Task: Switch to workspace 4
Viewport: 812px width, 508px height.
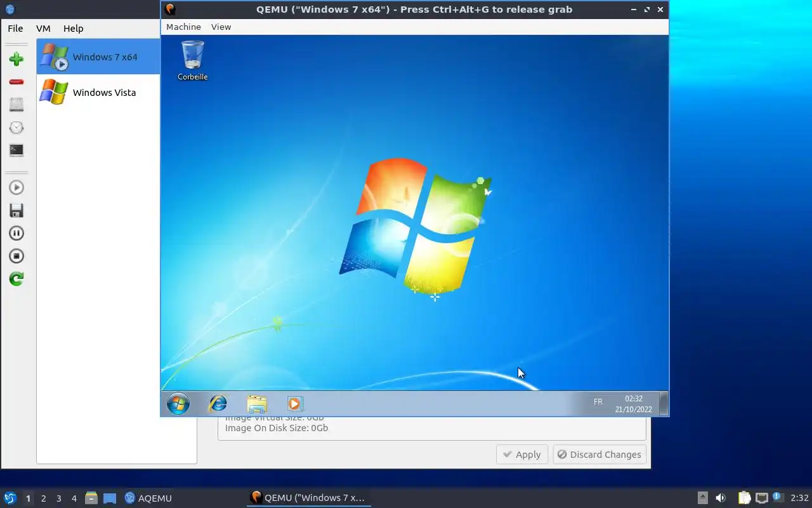Action: tap(74, 498)
